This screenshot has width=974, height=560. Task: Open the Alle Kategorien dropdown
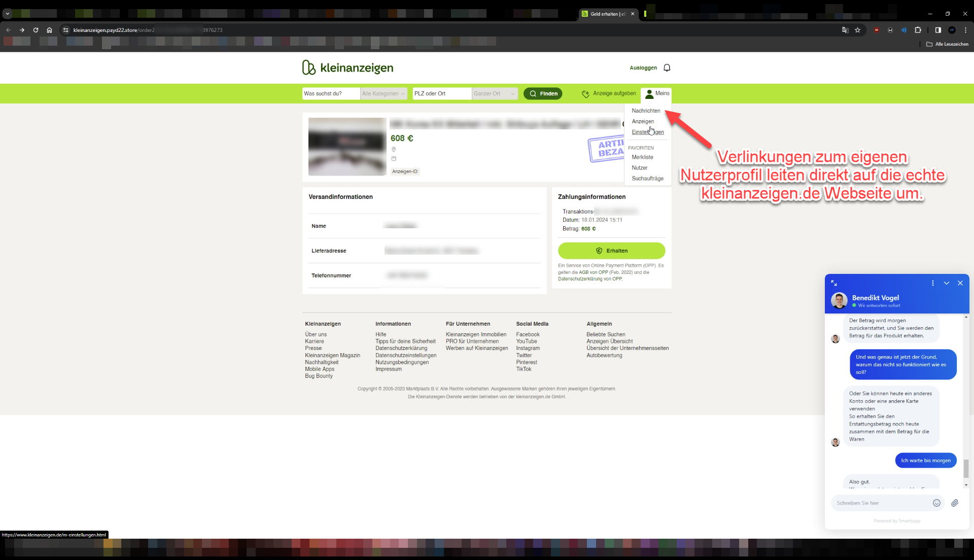point(384,93)
